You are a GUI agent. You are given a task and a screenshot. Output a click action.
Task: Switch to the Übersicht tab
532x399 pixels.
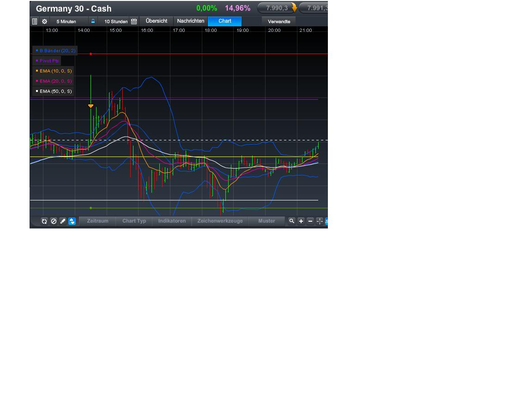point(157,21)
